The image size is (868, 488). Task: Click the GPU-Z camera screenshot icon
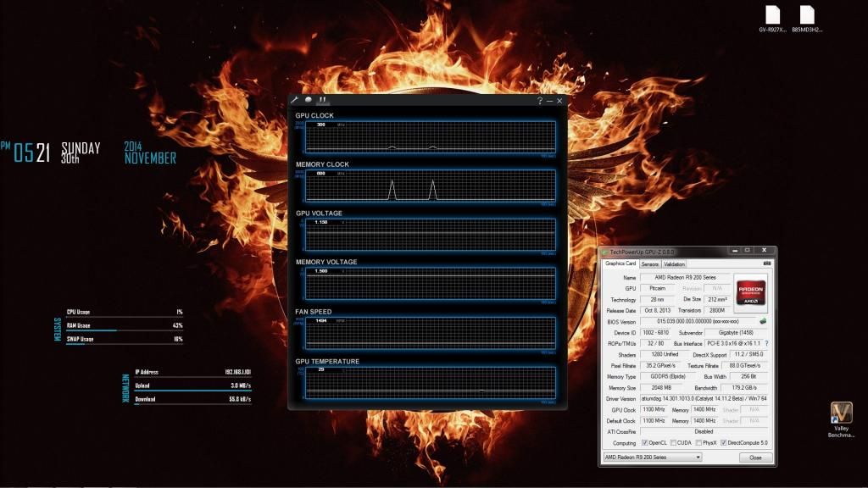(767, 263)
